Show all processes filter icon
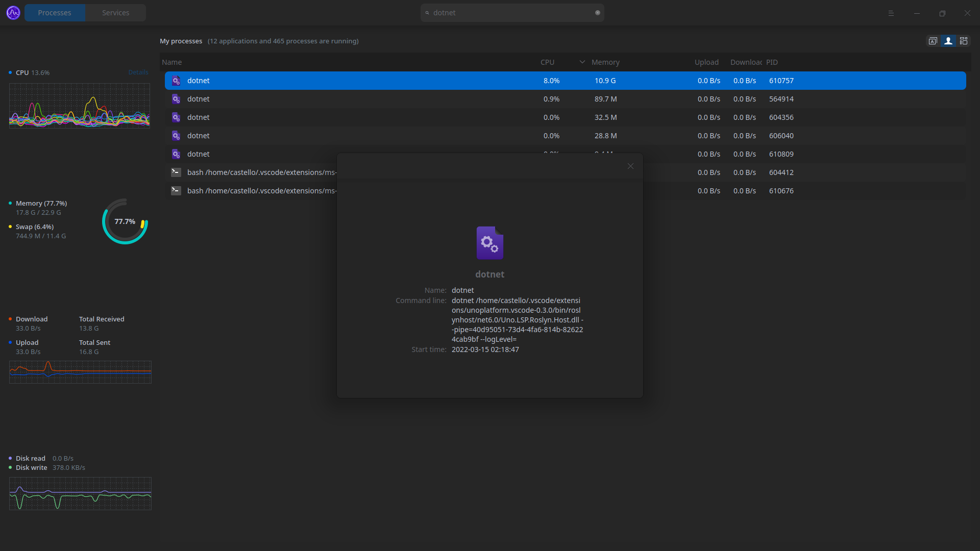This screenshot has height=551, width=980. tap(964, 41)
